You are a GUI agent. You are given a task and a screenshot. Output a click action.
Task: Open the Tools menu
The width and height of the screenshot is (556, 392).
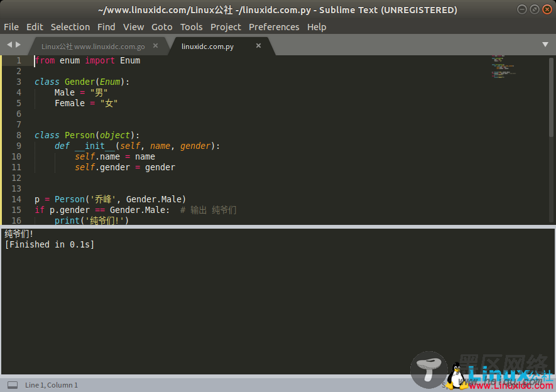(191, 27)
